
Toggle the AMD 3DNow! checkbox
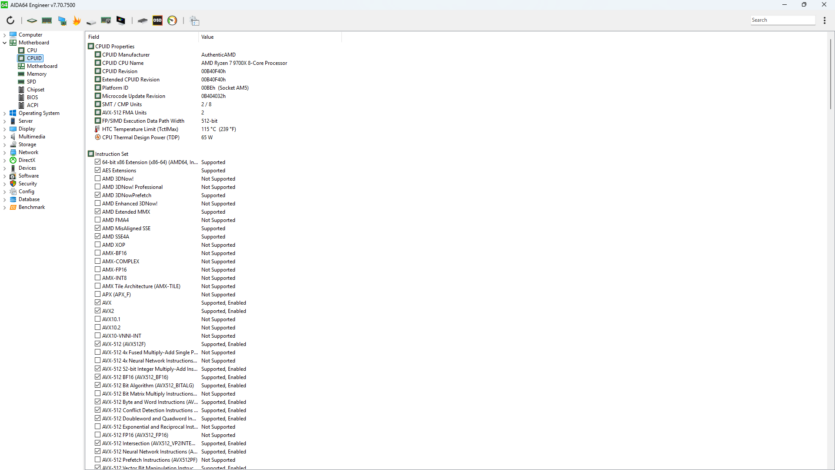[x=98, y=179]
